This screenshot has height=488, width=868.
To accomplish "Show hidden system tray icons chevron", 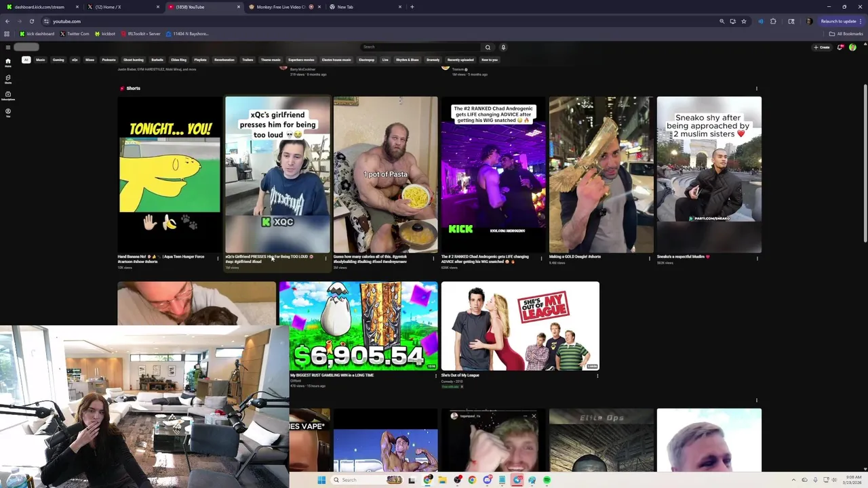I will 795,480.
